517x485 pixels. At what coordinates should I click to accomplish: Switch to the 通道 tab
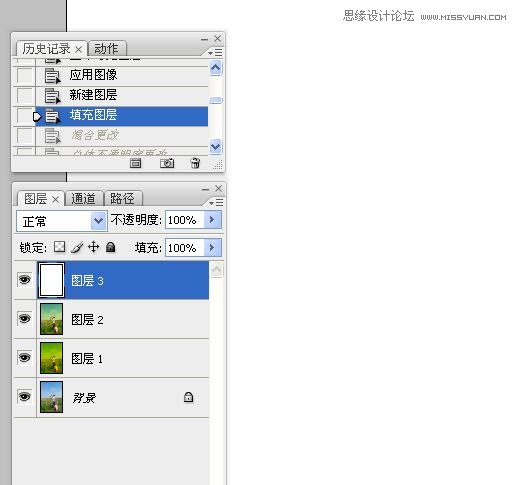pos(83,199)
